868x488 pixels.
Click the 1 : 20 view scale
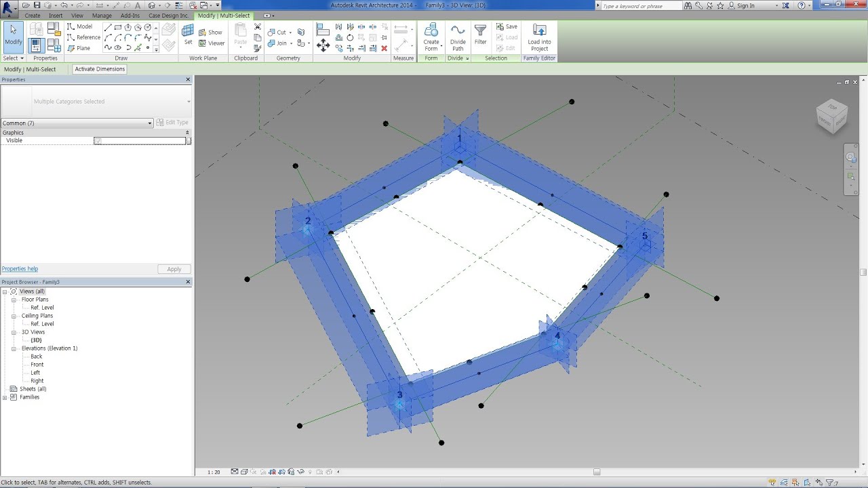214,472
